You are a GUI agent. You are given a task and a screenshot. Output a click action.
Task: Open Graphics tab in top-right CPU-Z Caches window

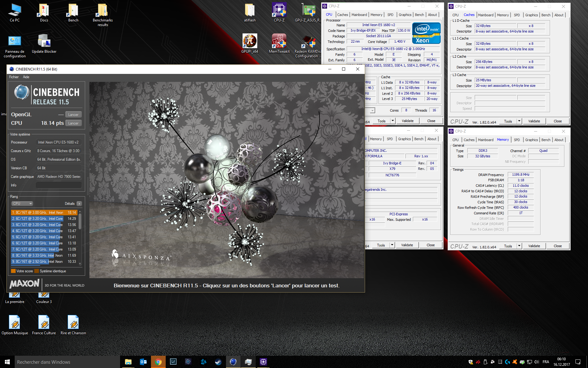[x=531, y=15]
